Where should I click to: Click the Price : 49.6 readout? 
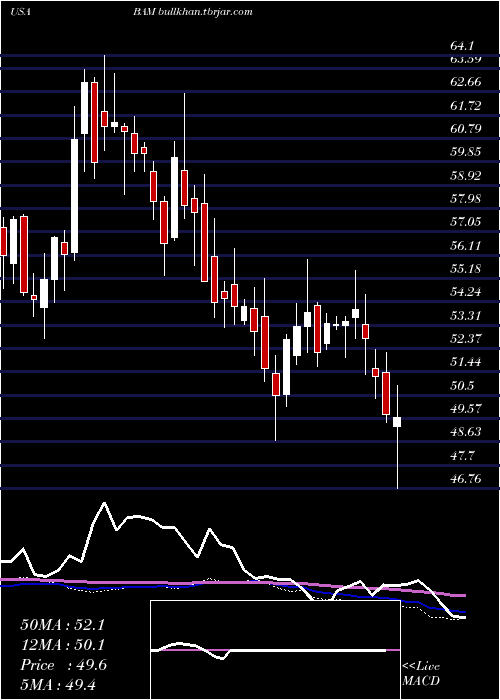click(x=64, y=665)
